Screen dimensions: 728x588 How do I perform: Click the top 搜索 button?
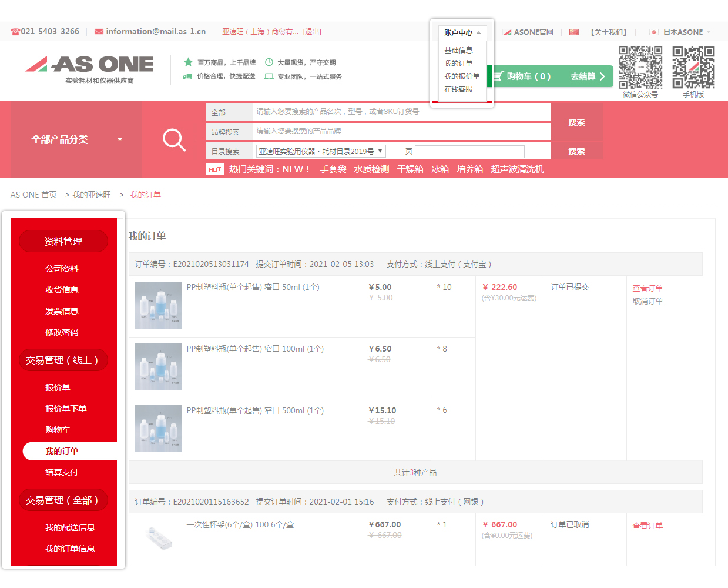click(576, 122)
